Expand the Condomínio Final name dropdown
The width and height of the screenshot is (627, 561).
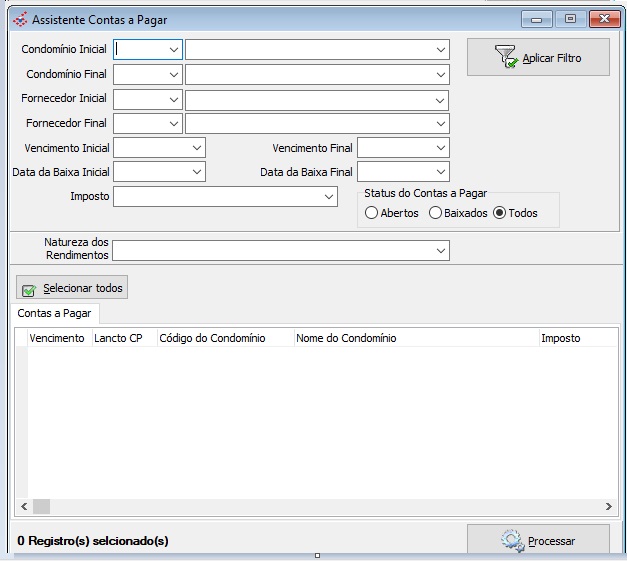click(x=440, y=74)
